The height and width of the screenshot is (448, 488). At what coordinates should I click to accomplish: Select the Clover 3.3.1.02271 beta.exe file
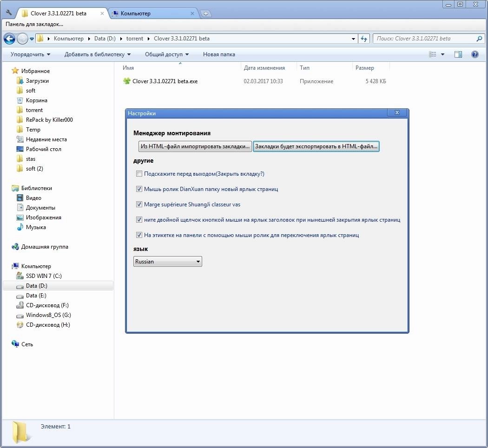pos(165,81)
